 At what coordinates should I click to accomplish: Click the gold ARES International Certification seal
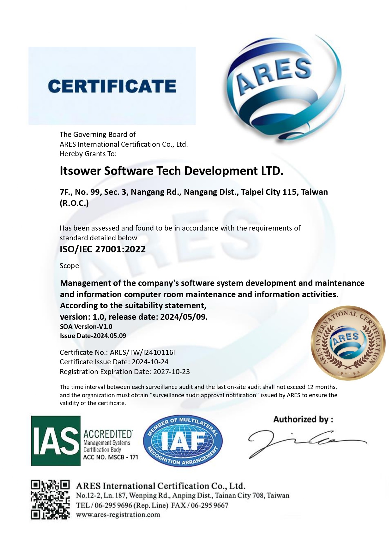tap(348, 342)
